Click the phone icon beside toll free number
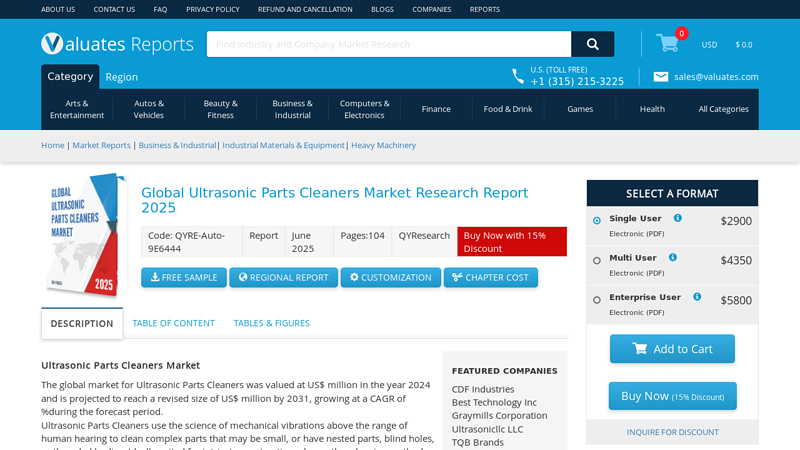This screenshot has width=800, height=450. pos(518,76)
